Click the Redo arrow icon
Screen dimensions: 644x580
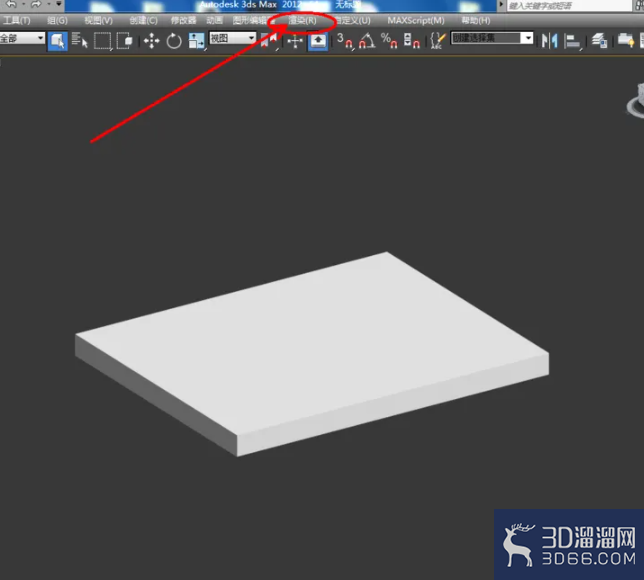tap(36, 4)
